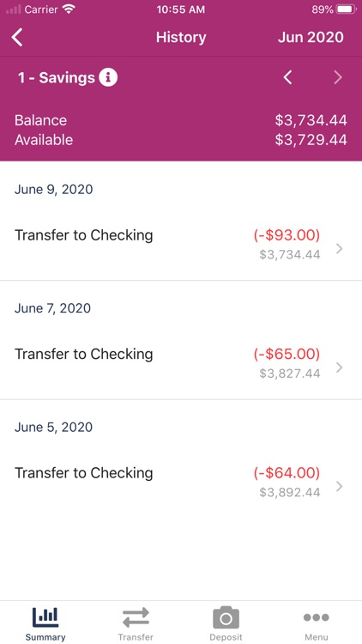This screenshot has height=644, width=362.
Task: Go to previous account arrow
Action: [x=288, y=77]
